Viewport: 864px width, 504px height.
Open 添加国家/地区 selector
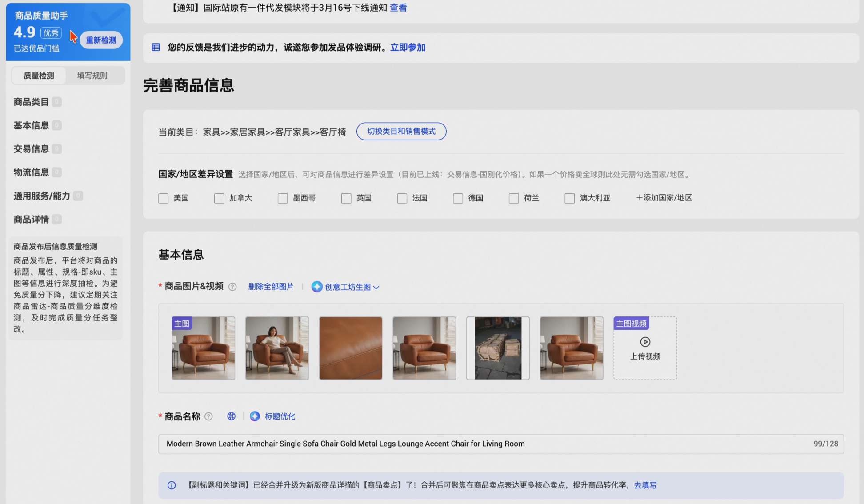point(664,198)
